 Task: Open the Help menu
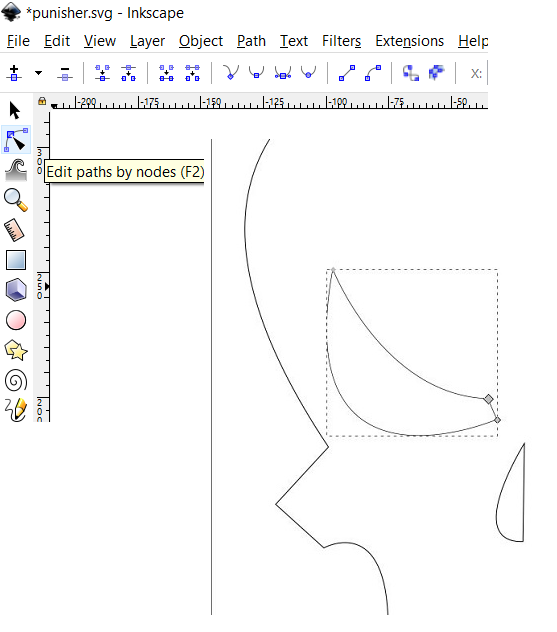(x=473, y=41)
